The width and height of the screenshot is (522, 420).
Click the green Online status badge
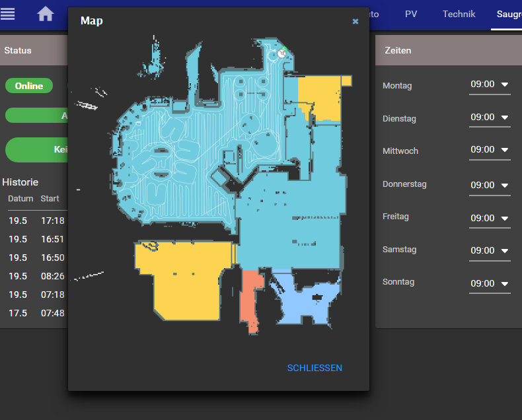click(29, 86)
